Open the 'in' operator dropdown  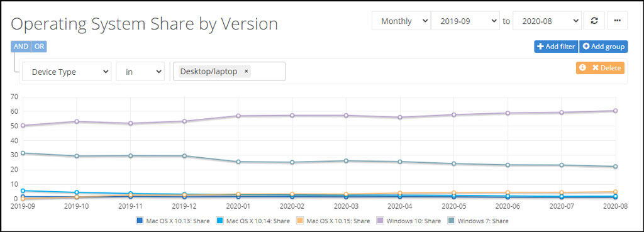pos(140,72)
